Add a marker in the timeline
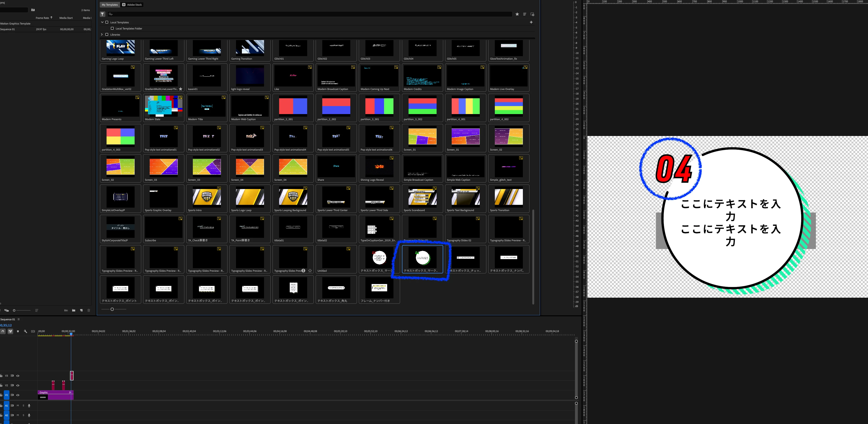This screenshot has height=424, width=868. pyautogui.click(x=18, y=331)
